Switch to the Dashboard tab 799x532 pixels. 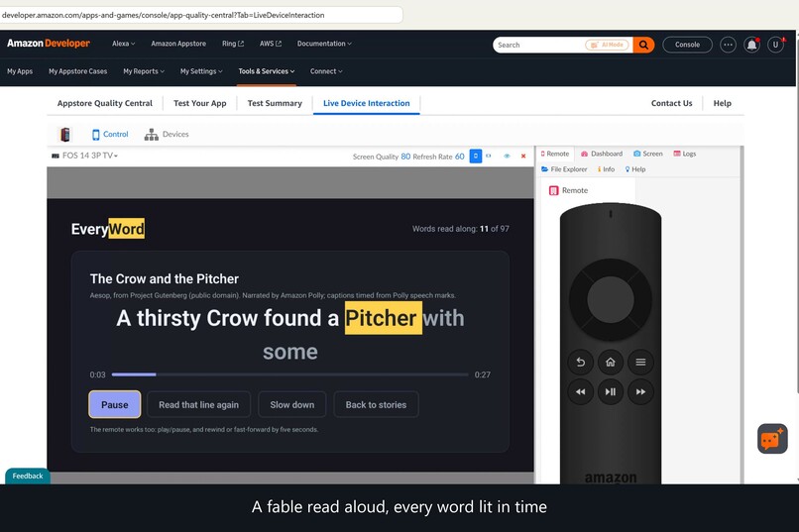[x=602, y=154]
